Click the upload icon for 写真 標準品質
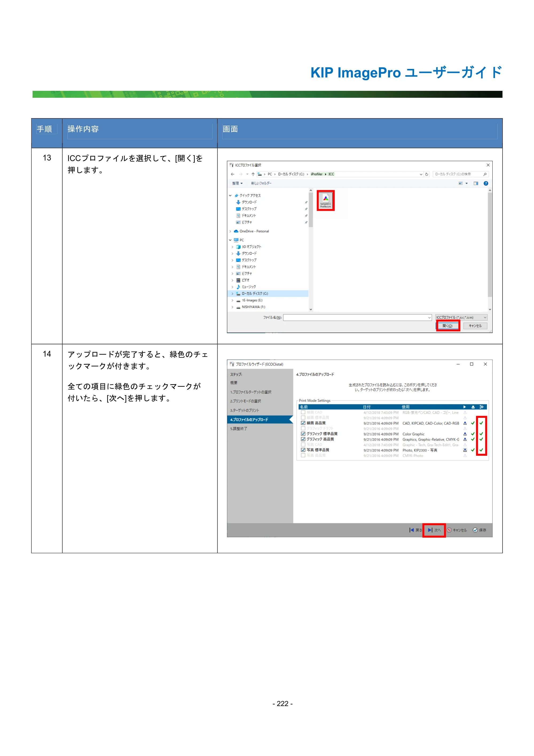 (465, 450)
